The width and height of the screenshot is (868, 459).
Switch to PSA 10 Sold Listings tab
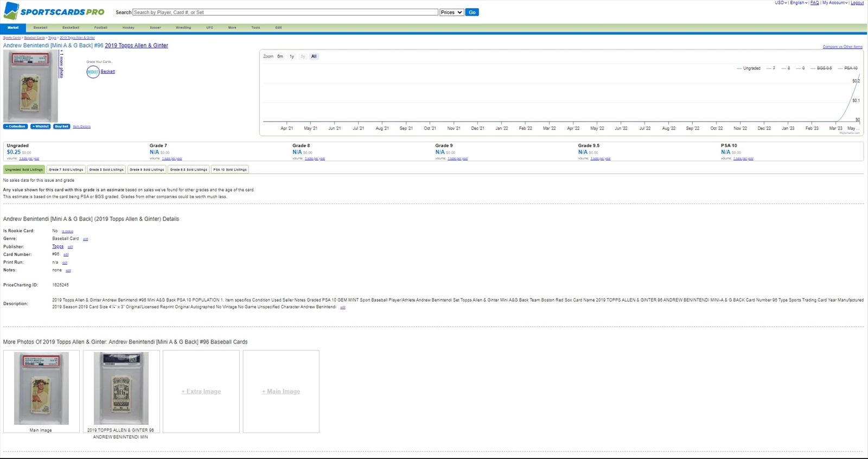[230, 169]
